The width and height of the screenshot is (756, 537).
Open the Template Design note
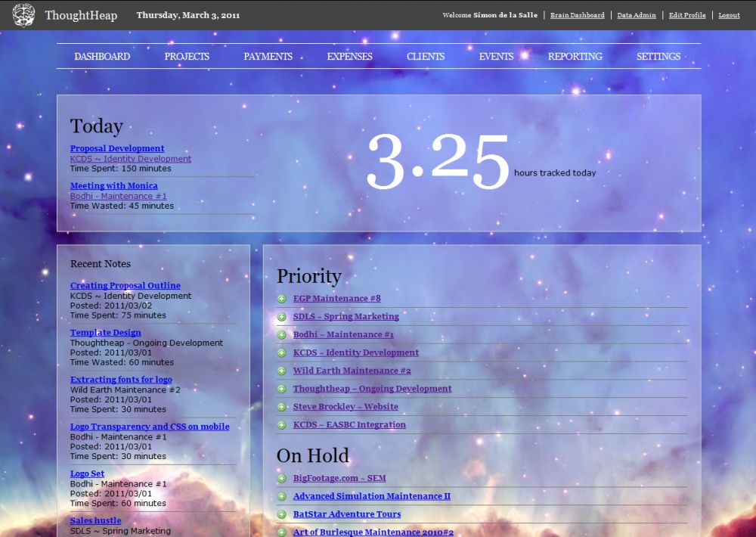(106, 333)
